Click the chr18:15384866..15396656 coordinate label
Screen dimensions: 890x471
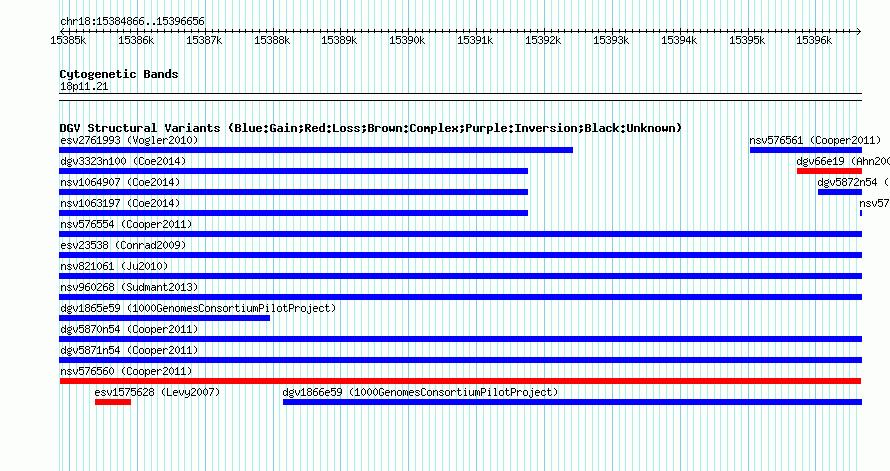132,22
